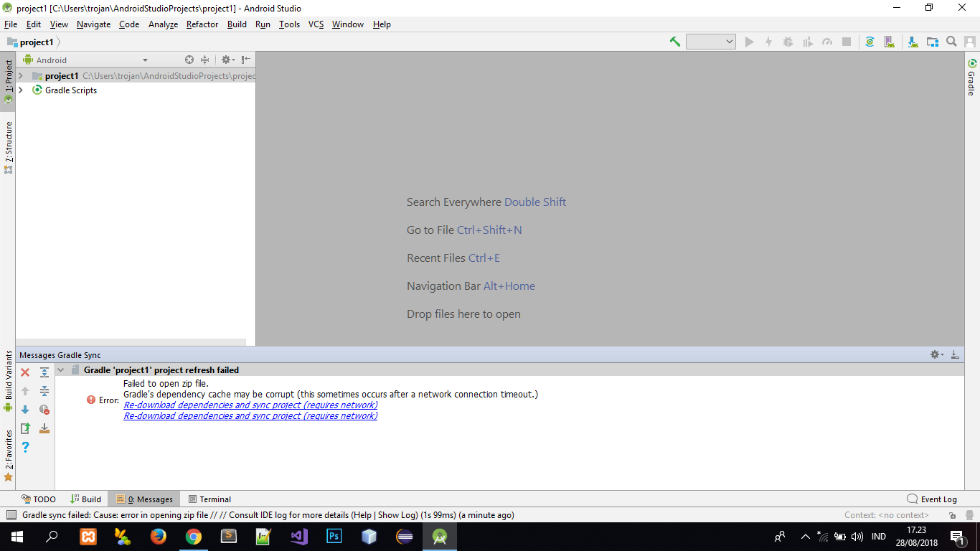Open the 7: Structure side tab
Screen dimensions: 980x551
tap(8, 146)
